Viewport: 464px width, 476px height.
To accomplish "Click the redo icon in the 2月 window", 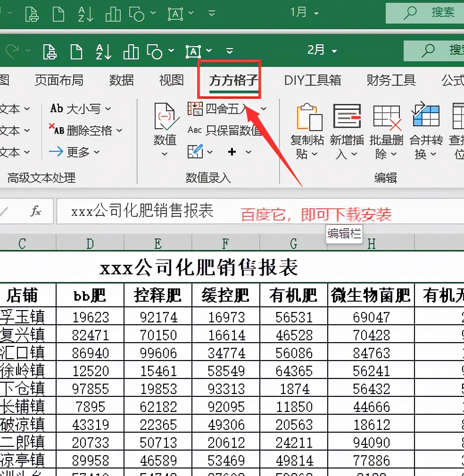I will pyautogui.click(x=13, y=51).
